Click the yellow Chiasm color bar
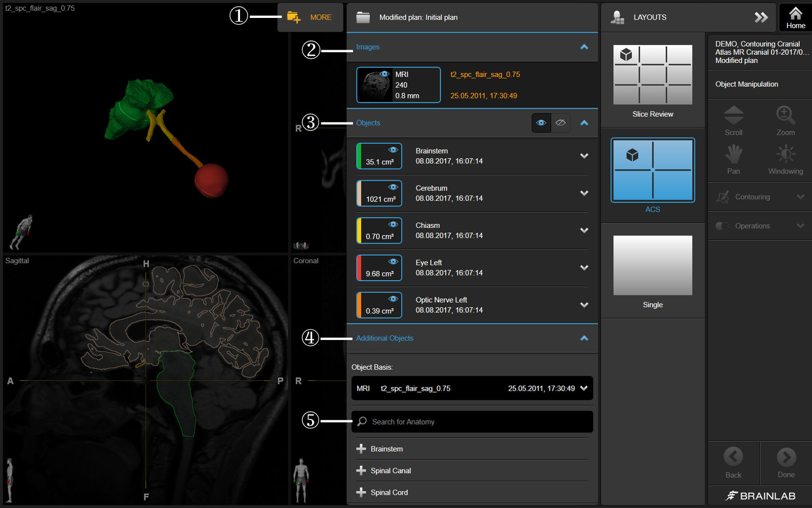This screenshot has height=508, width=812. [x=359, y=230]
